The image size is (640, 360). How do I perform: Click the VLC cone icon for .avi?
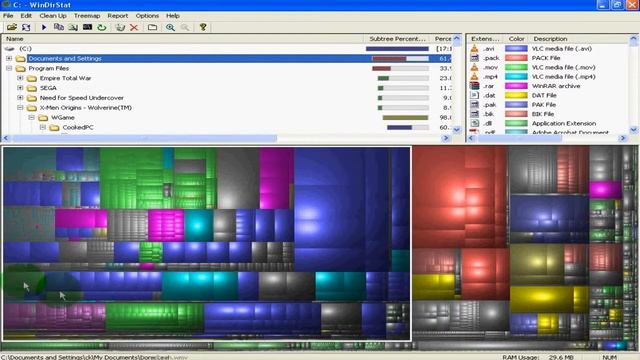coord(474,49)
